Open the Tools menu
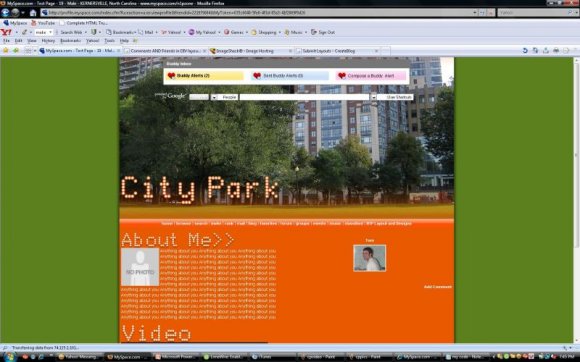The image size is (580, 362). [x=109, y=41]
